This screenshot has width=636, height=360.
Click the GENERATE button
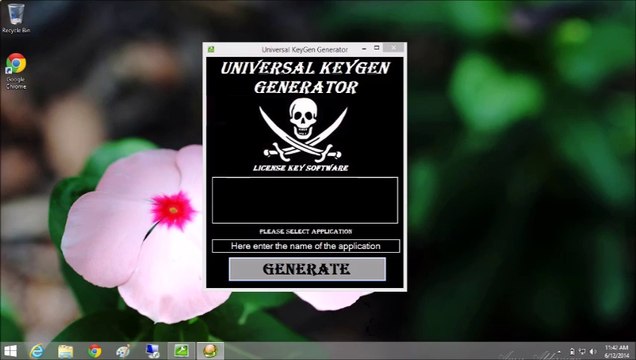(307, 269)
